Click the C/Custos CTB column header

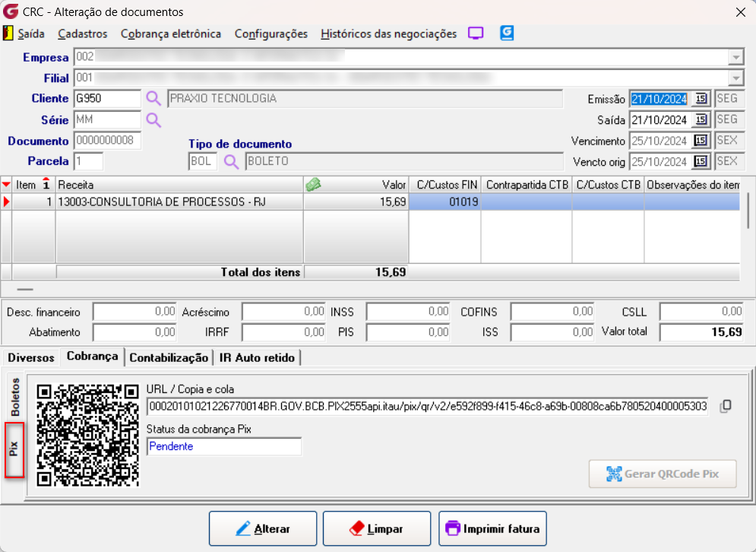tap(608, 185)
